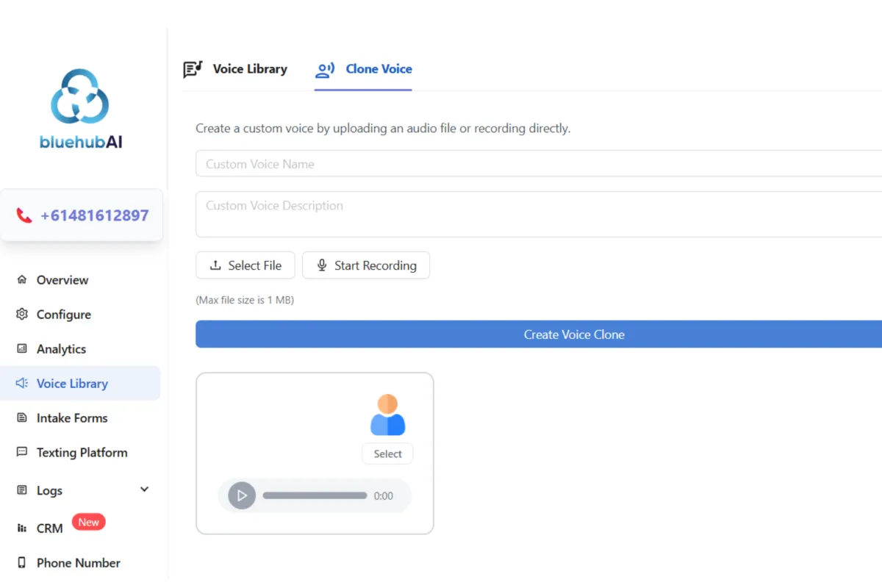This screenshot has width=882, height=588.
Task: Click the Create Voice Clone button
Action: [539, 334]
